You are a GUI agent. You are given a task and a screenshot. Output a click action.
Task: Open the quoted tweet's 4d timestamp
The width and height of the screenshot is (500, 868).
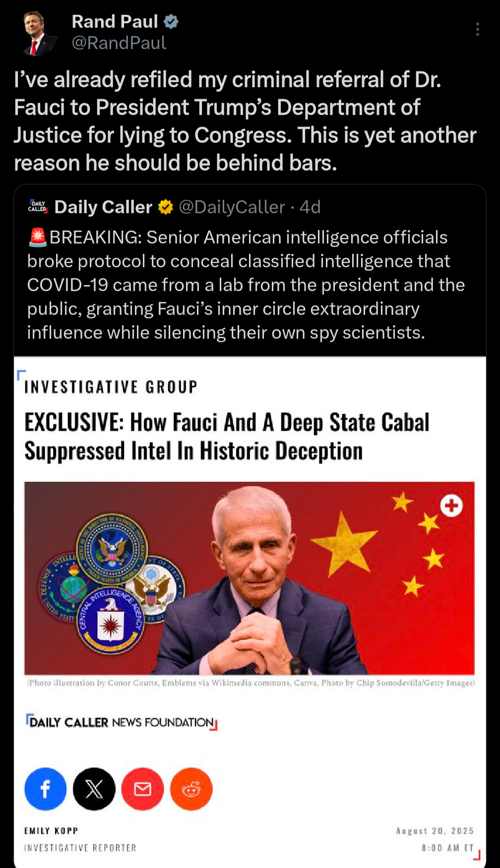(x=310, y=207)
